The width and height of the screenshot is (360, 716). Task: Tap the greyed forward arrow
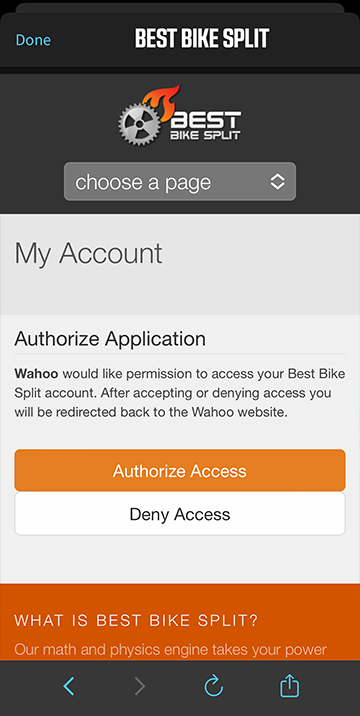(x=140, y=686)
